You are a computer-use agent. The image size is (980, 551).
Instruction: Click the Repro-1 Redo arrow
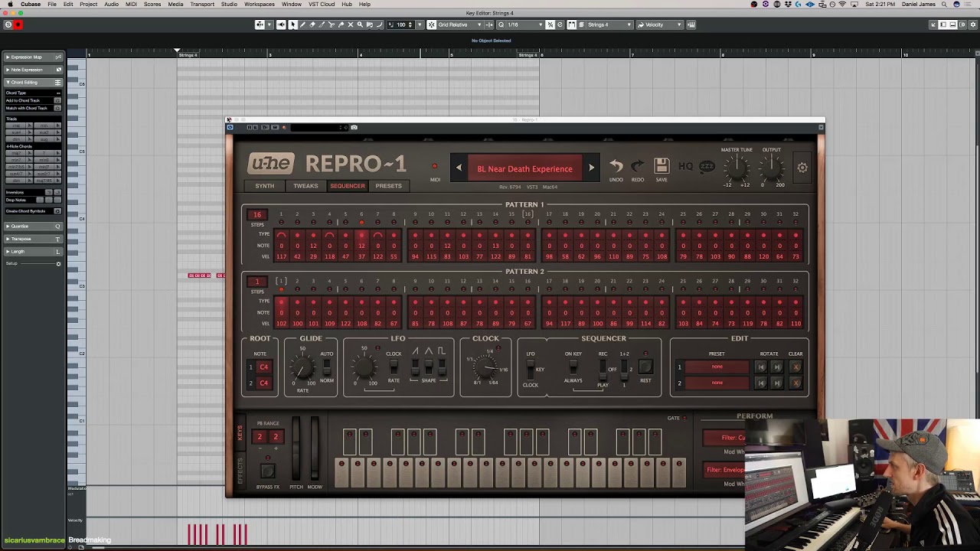637,166
